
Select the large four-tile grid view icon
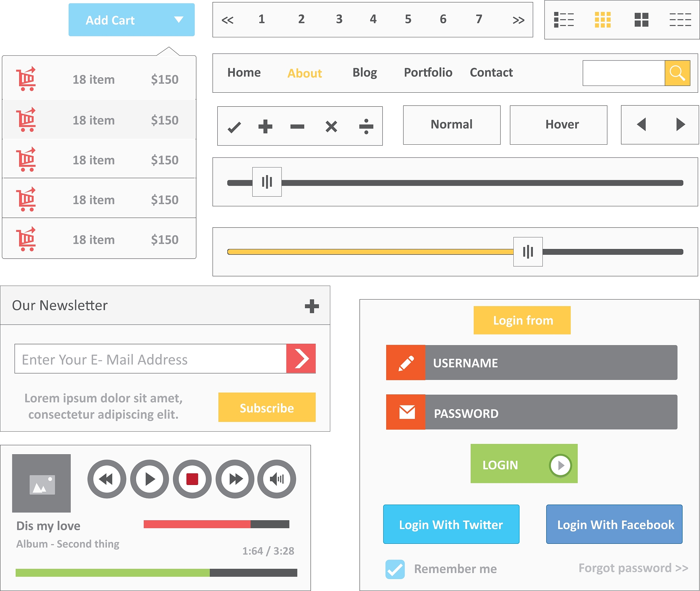tap(641, 20)
